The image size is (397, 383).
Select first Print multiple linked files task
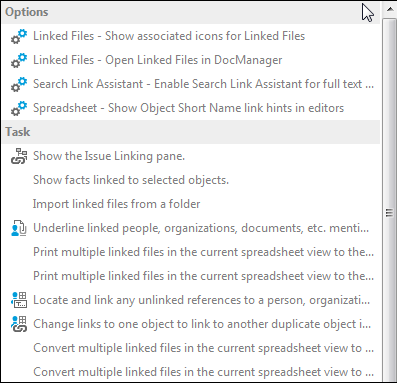pyautogui.click(x=191, y=252)
